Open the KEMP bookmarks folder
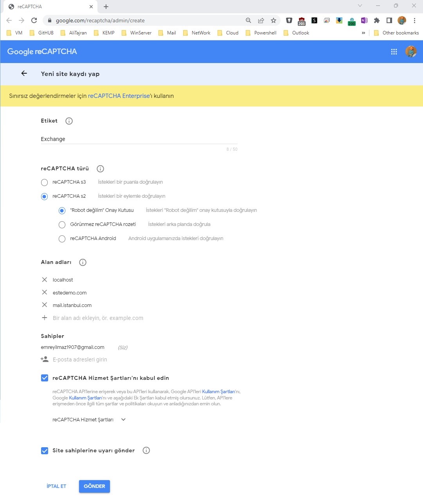This screenshot has height=504, width=423. pos(104,33)
